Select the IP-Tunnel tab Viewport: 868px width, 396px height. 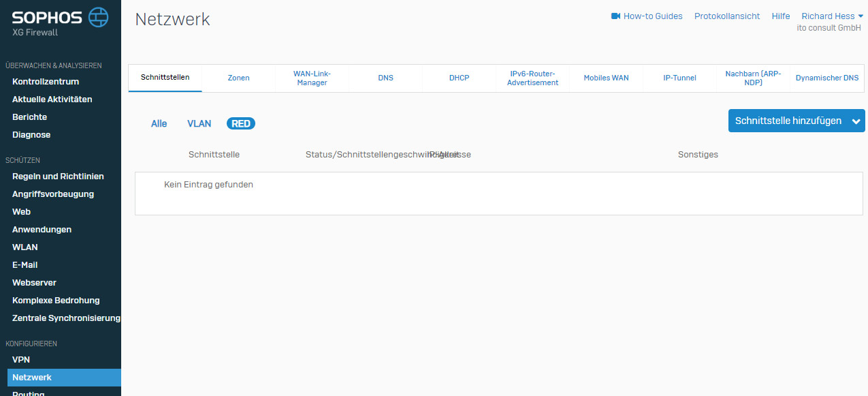(x=679, y=78)
